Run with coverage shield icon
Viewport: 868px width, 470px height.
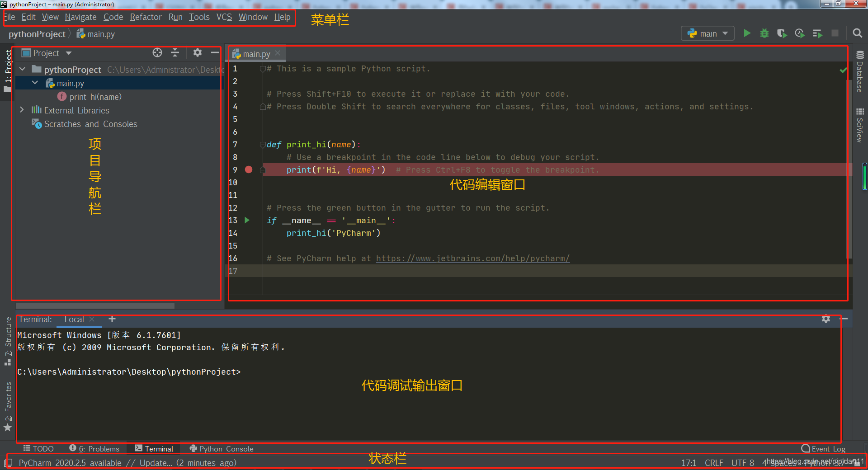point(782,33)
